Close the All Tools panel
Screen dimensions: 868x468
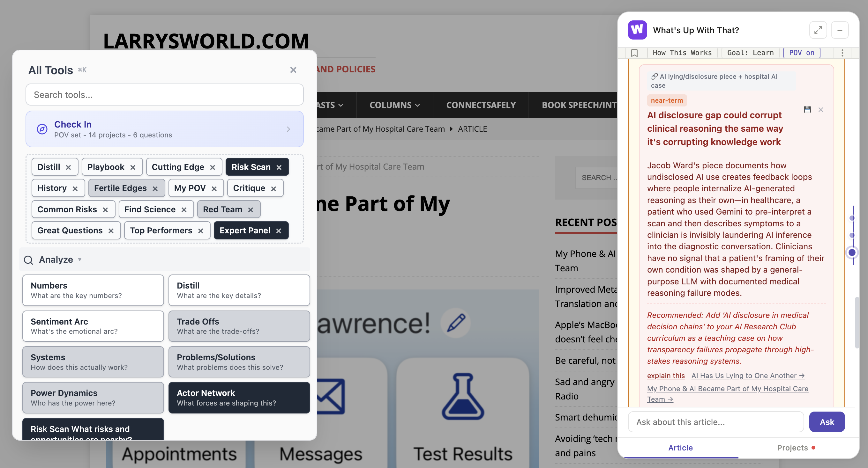pyautogui.click(x=293, y=70)
